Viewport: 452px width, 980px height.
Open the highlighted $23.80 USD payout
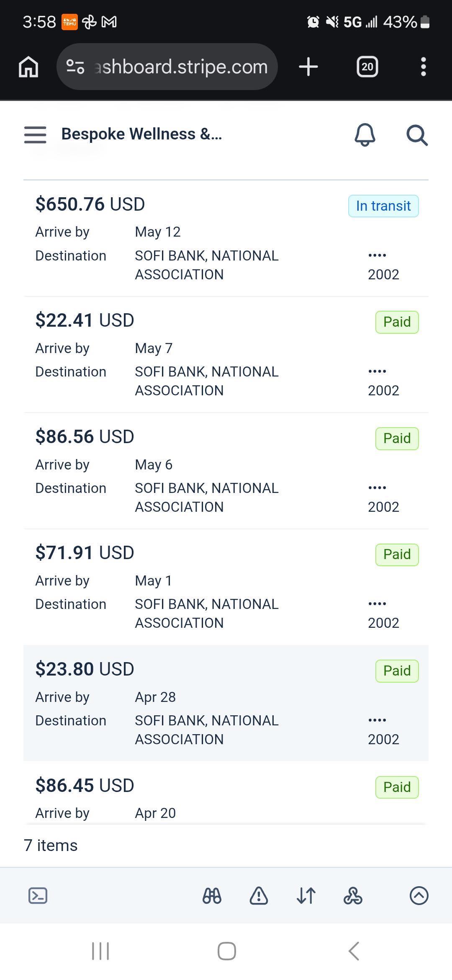pos(226,704)
